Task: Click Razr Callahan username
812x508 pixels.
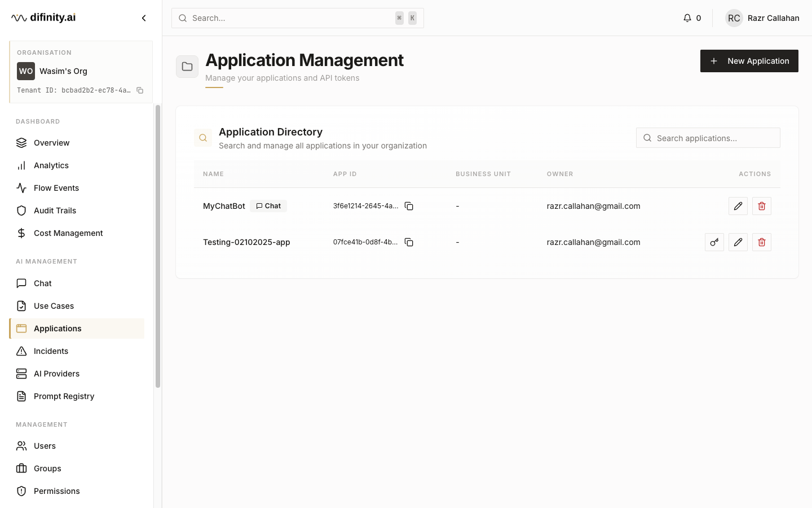Action: point(773,18)
